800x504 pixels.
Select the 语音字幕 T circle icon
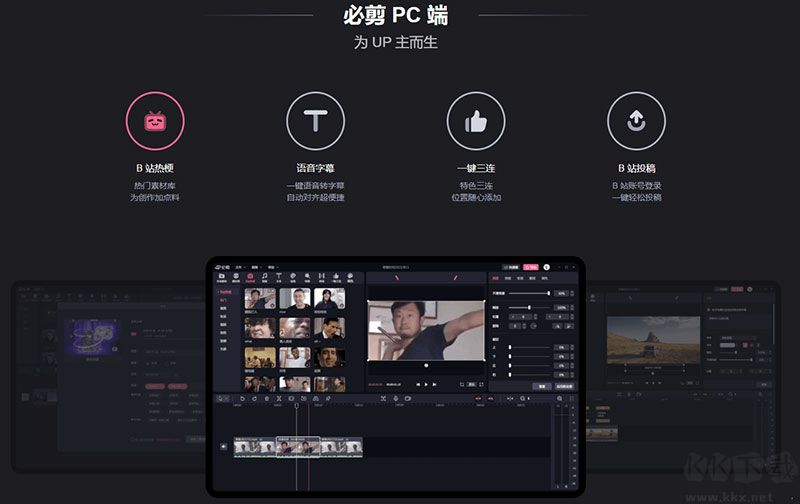[x=315, y=121]
